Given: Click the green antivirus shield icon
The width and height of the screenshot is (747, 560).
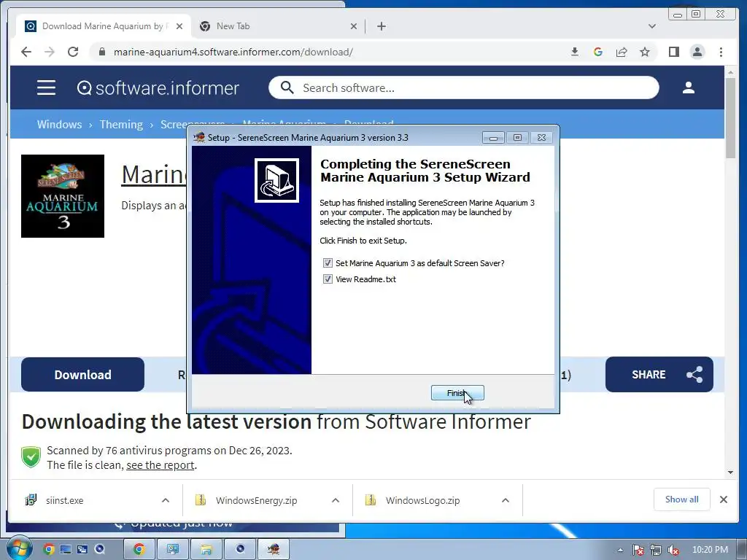Looking at the screenshot, I should point(31,457).
